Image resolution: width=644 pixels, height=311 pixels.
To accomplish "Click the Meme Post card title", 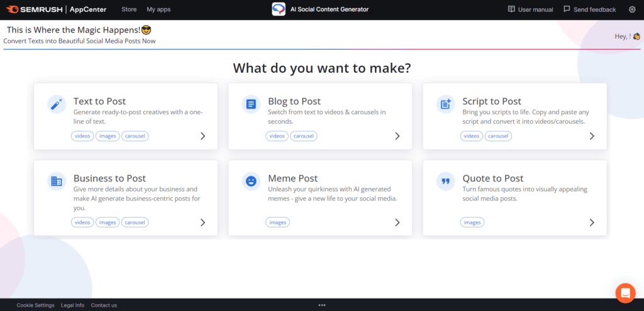I will pyautogui.click(x=292, y=178).
